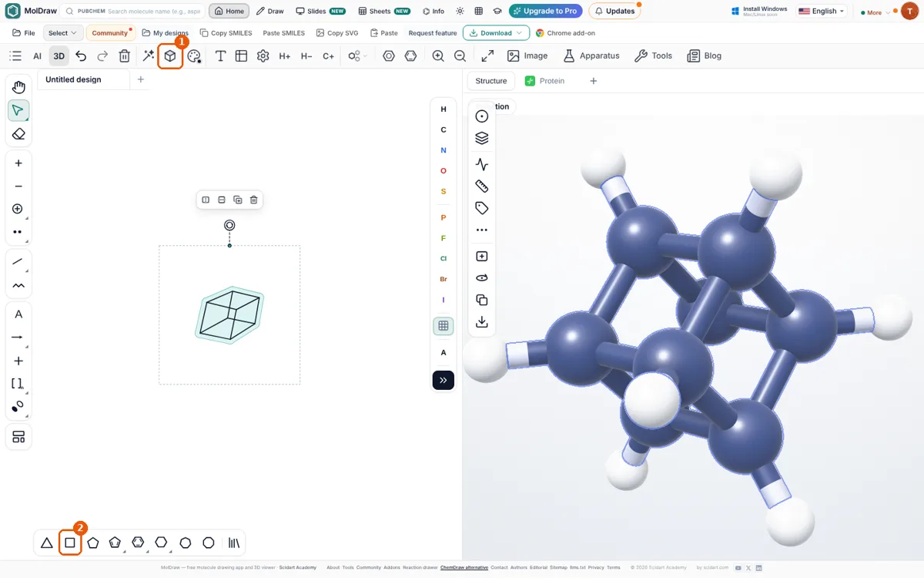Screen dimensions: 924x578
Task: Select the square ring shape
Action: coord(70,543)
